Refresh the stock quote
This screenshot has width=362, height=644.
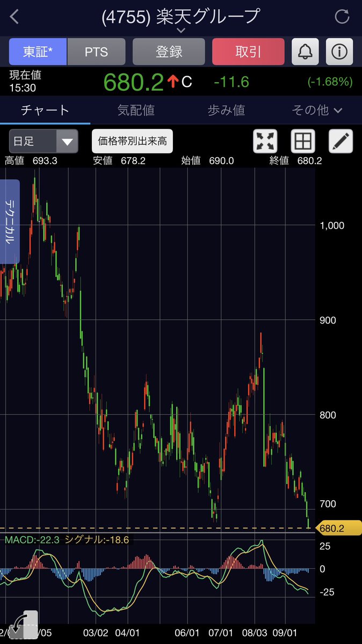342,17
